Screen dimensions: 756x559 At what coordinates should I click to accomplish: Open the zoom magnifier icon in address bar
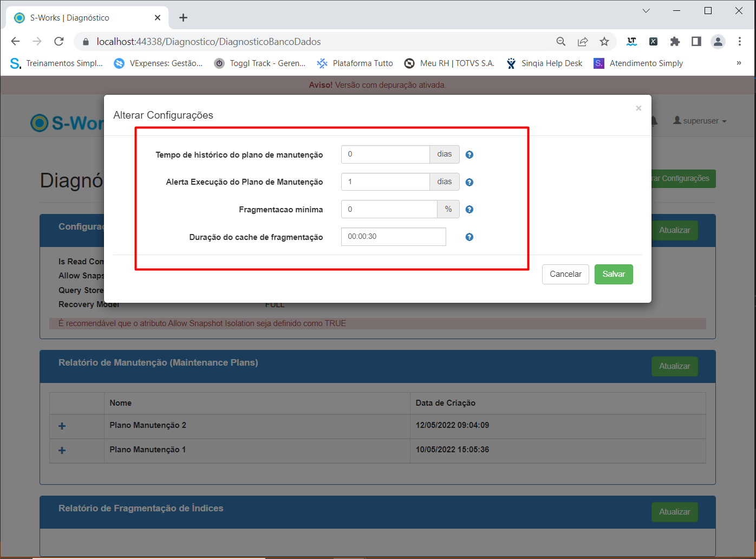(x=561, y=42)
